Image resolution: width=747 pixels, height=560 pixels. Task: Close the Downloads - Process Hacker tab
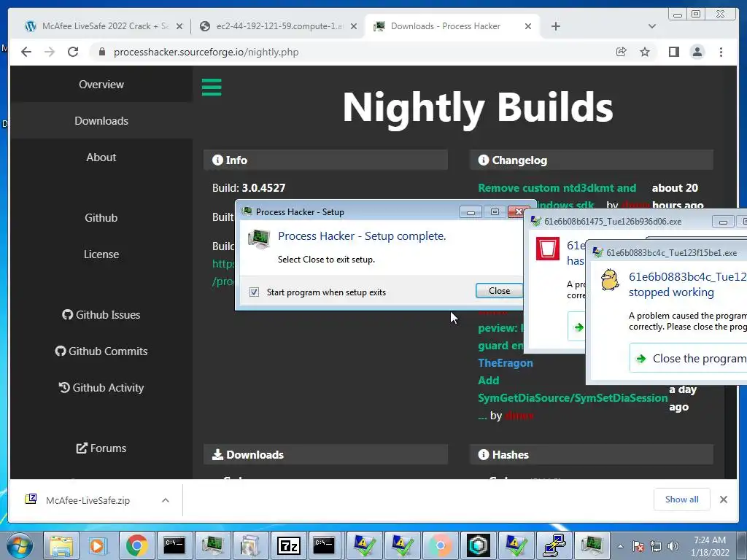click(528, 26)
